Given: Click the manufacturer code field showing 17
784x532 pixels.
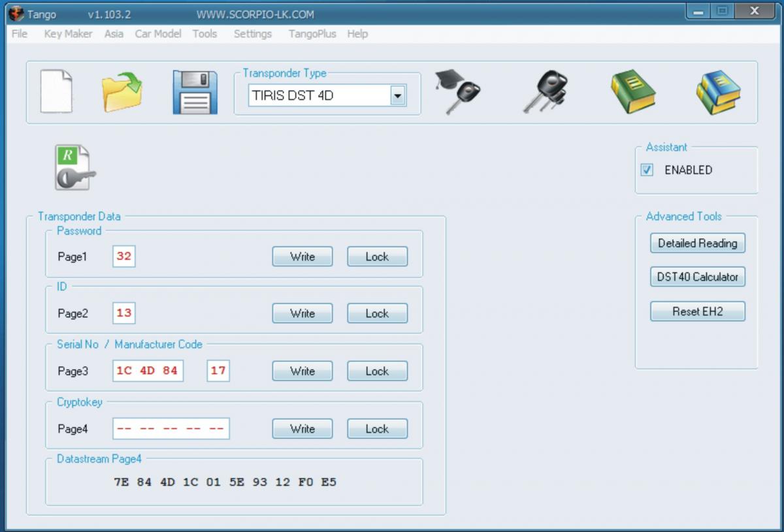Looking at the screenshot, I should (218, 371).
